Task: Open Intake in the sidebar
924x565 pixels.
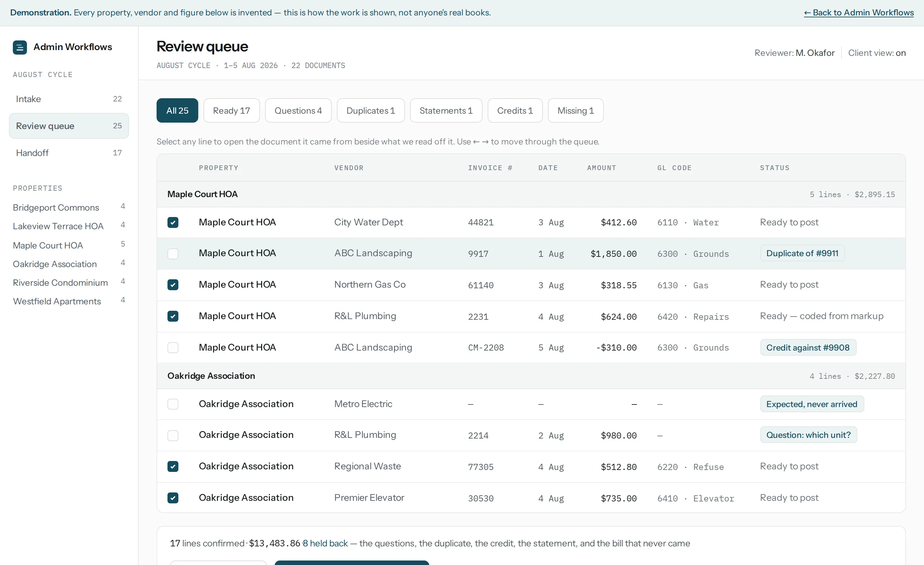Action: pyautogui.click(x=69, y=99)
